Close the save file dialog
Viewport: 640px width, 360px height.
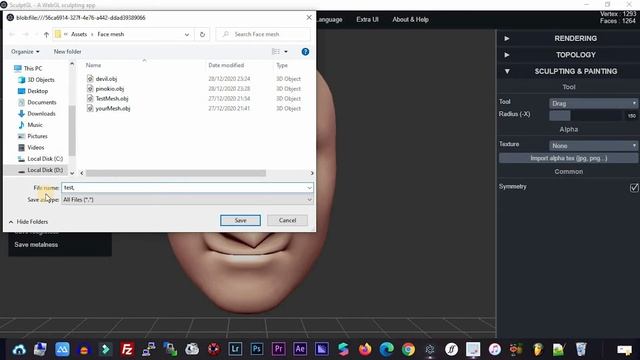(x=309, y=18)
